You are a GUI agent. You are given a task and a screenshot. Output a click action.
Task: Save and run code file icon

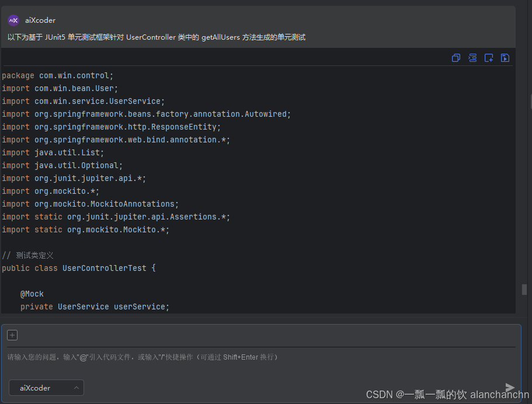pyautogui.click(x=505, y=58)
